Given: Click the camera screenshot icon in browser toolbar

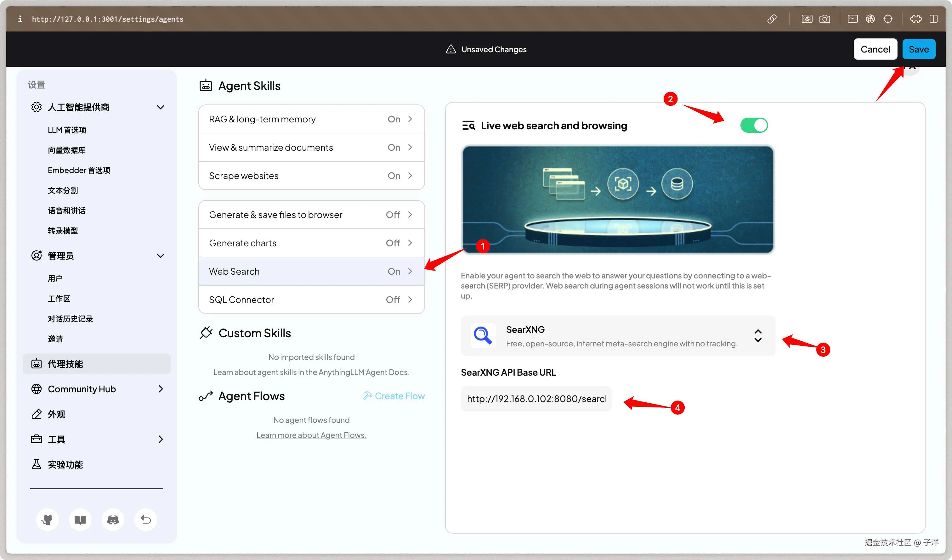Looking at the screenshot, I should point(824,19).
